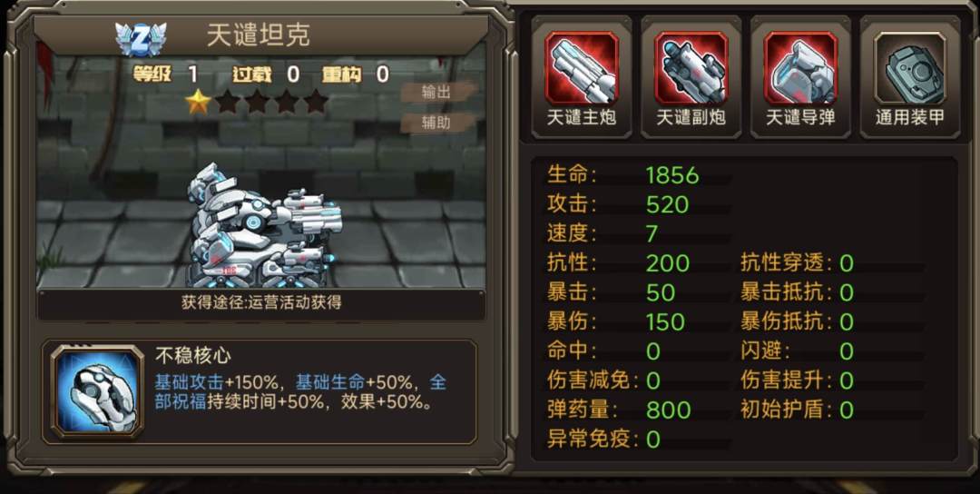This screenshot has height=494, width=980.
Task: Open the 天谴导弹 missile icon
Action: click(800, 68)
